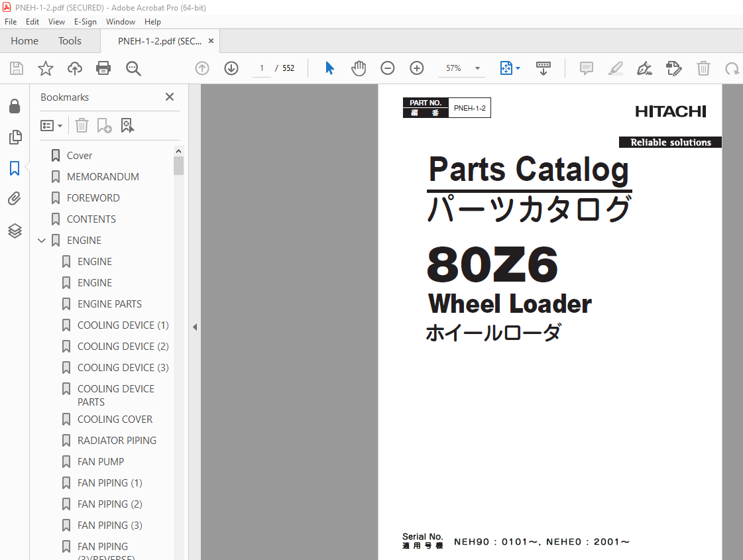The width and height of the screenshot is (743, 560).
Task: Select the PNEH-1-2.pdf document tab
Action: pyautogui.click(x=159, y=41)
